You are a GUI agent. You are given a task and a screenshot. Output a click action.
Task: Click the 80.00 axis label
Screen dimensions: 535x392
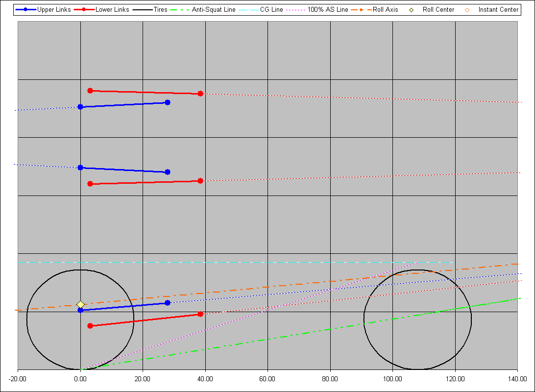pos(330,379)
